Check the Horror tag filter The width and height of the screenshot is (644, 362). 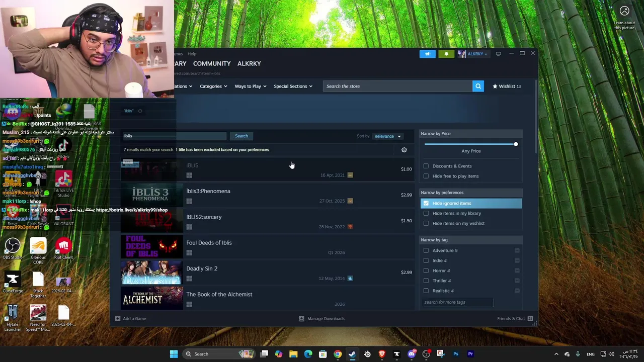(x=426, y=270)
